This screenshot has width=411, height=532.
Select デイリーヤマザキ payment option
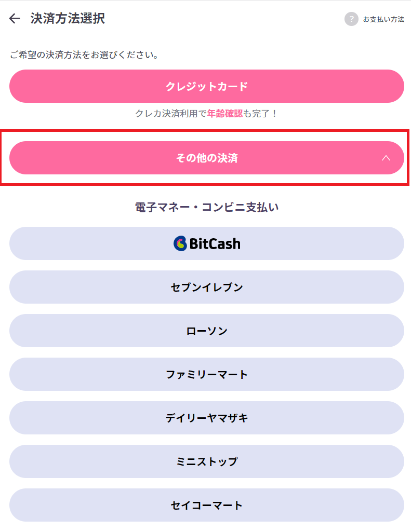(x=206, y=418)
